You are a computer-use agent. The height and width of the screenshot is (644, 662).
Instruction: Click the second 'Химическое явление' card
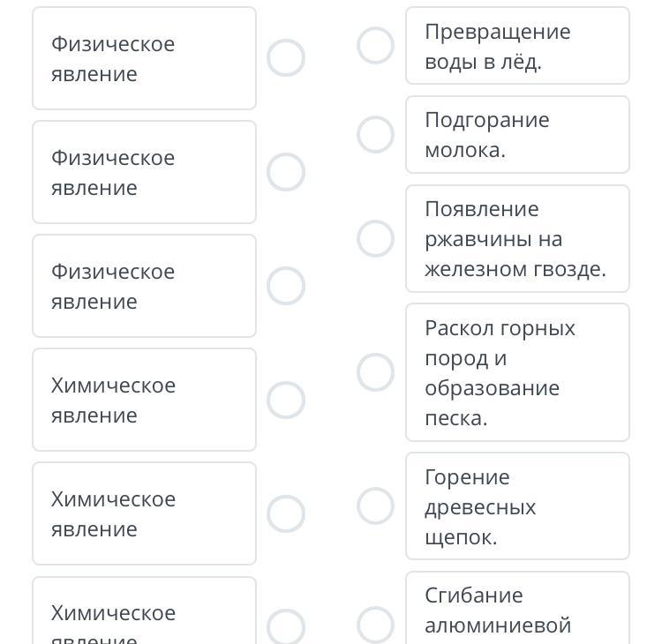[x=144, y=513]
